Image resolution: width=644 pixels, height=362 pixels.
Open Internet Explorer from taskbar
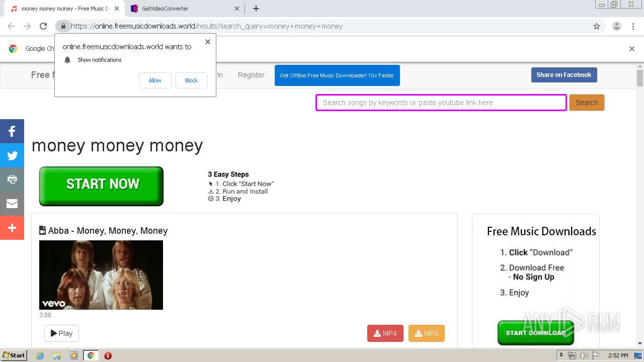click(x=40, y=355)
